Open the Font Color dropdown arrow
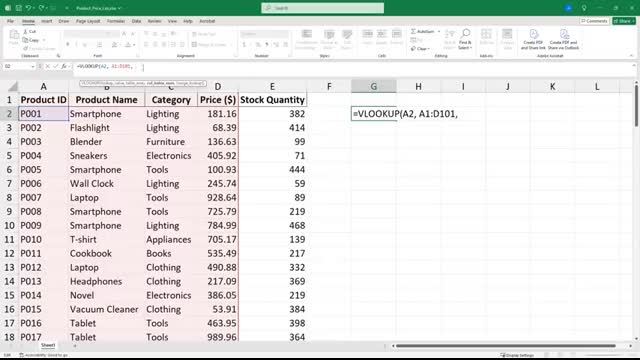 pos(134,45)
